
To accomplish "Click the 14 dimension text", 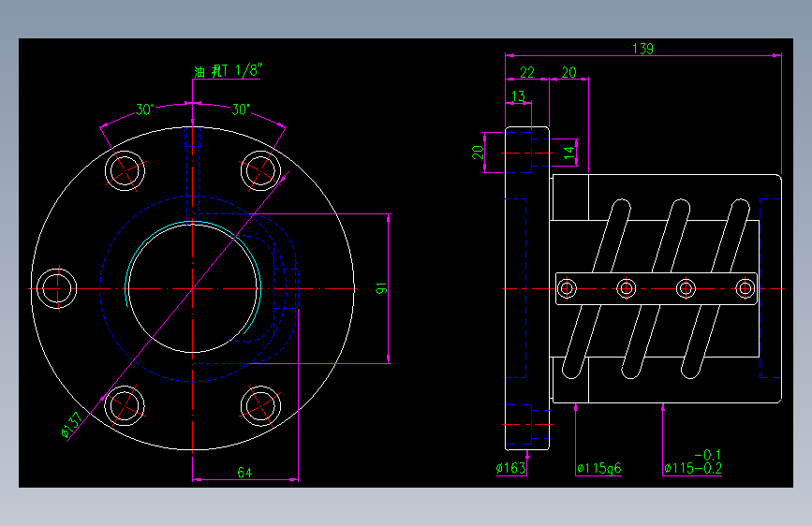I will point(569,153).
